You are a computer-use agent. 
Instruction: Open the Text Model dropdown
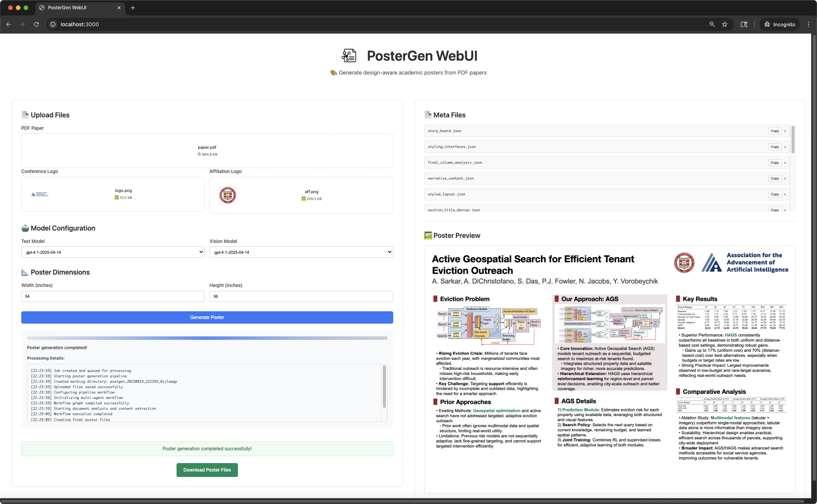tap(113, 252)
